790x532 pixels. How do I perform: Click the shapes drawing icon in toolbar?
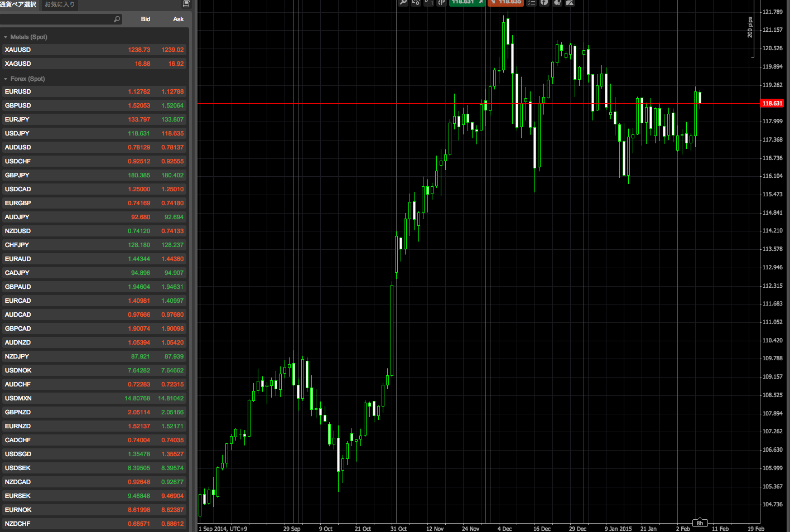(570, 2)
